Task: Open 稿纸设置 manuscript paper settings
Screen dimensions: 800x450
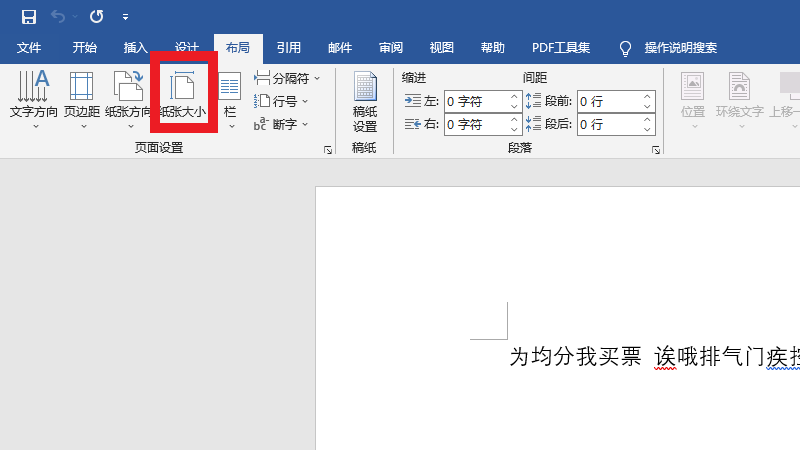Action: (x=365, y=103)
